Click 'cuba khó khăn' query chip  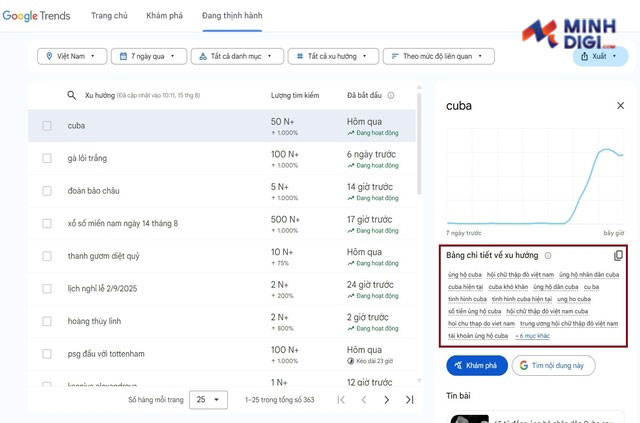[x=508, y=287]
